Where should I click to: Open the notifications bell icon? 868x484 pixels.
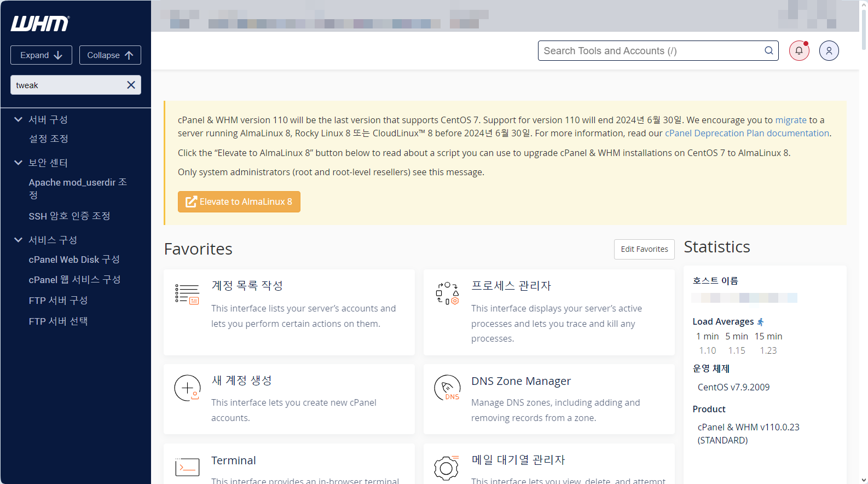799,51
